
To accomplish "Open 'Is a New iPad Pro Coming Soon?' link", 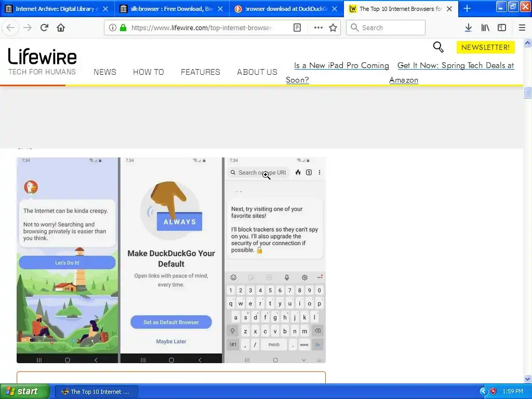I will pyautogui.click(x=337, y=72).
